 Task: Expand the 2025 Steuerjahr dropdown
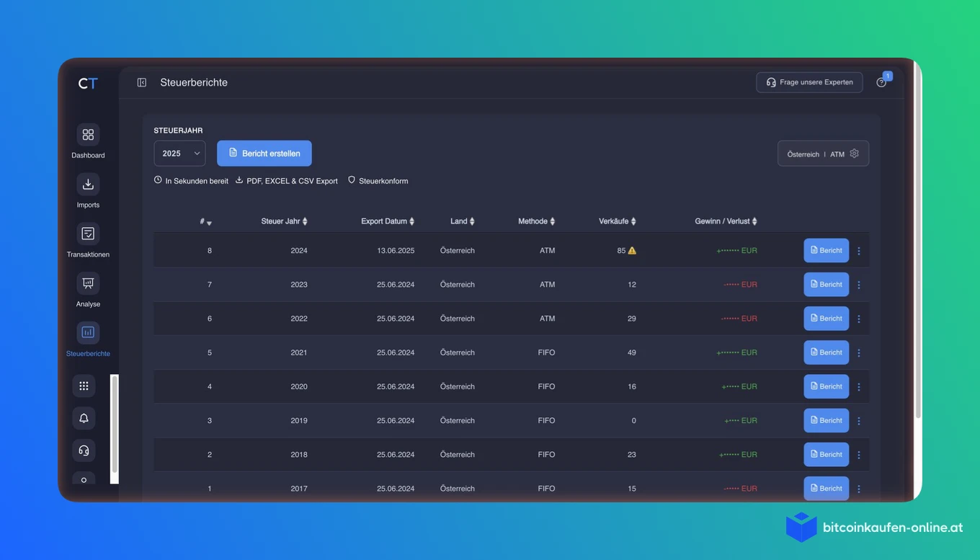[x=179, y=154]
